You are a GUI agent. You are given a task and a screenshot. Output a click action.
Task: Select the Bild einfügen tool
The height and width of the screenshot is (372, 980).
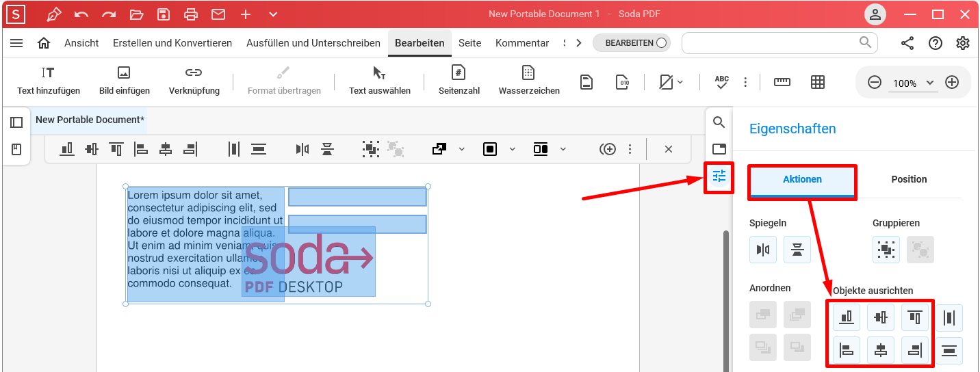pyautogui.click(x=124, y=81)
